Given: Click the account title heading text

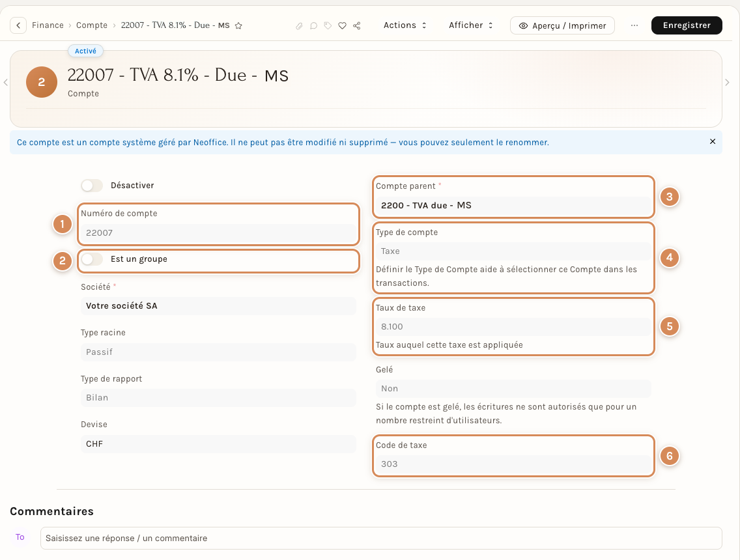Looking at the screenshot, I should [x=178, y=75].
